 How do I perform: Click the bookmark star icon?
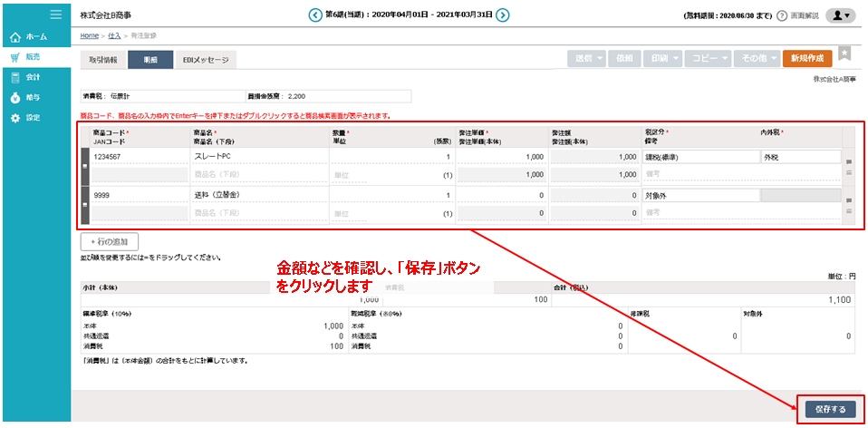pos(844,53)
